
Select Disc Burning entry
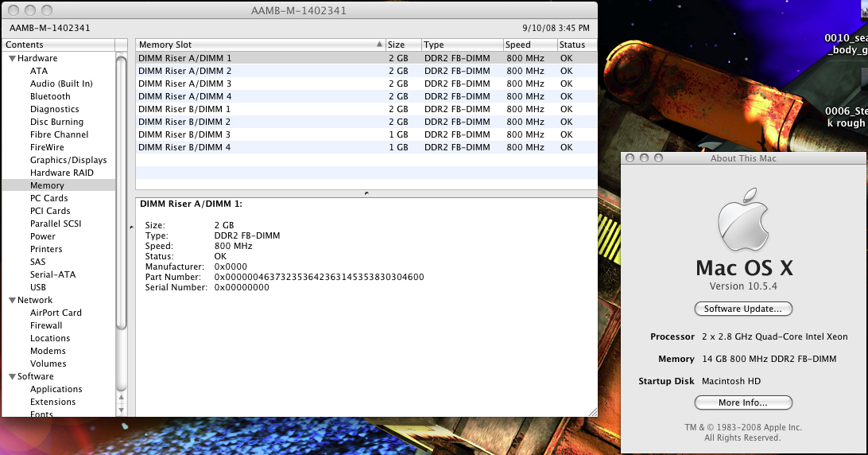[x=56, y=122]
